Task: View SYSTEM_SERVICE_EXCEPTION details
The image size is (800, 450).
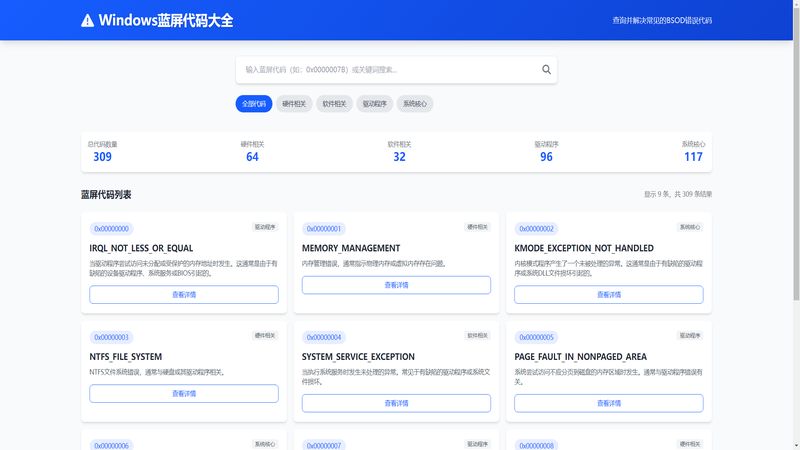Action: [396, 403]
